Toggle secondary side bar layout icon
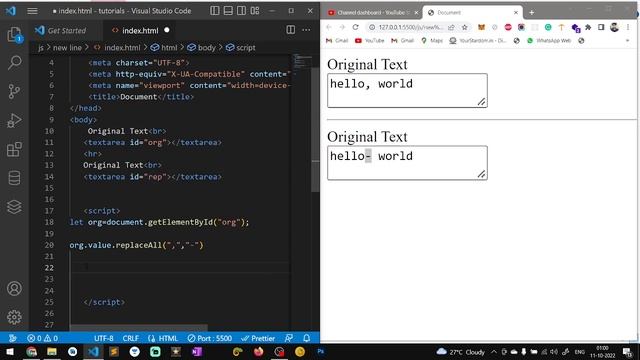Image resolution: width=640 pixels, height=360 pixels. point(242,11)
